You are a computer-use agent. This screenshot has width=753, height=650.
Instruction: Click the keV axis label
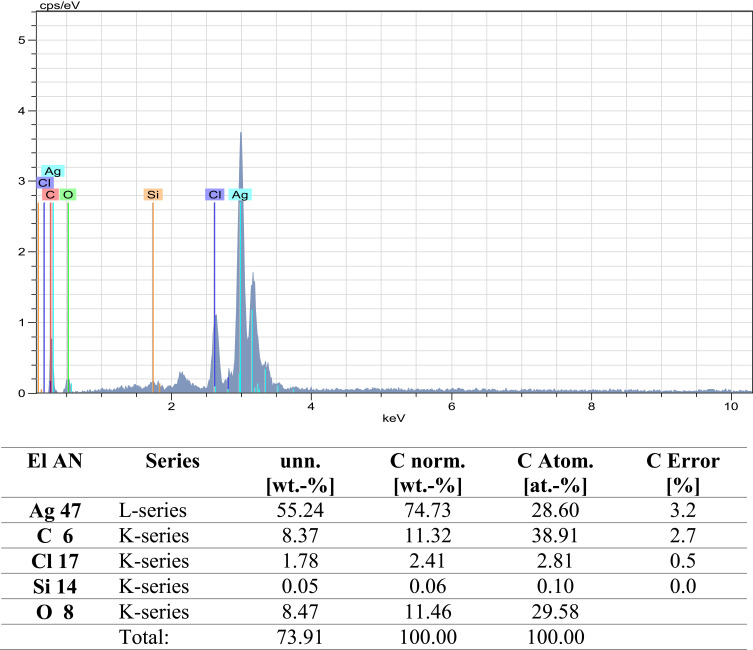pos(393,418)
